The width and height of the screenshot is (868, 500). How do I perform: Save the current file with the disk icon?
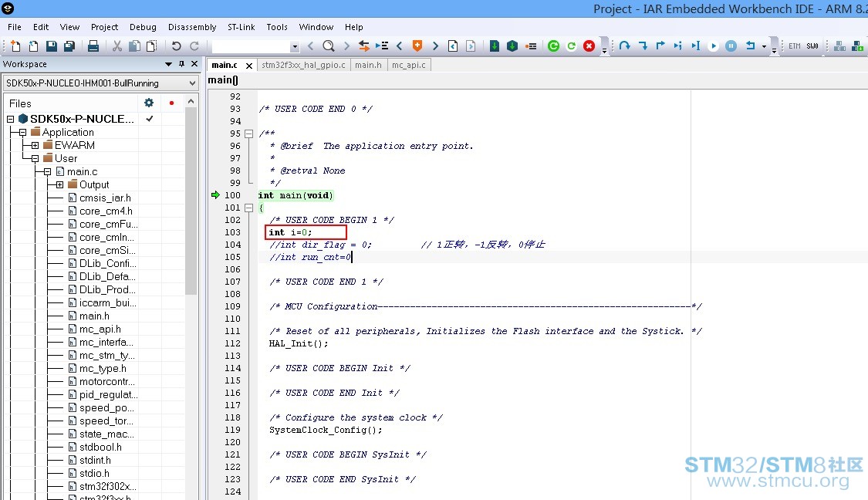pos(52,46)
